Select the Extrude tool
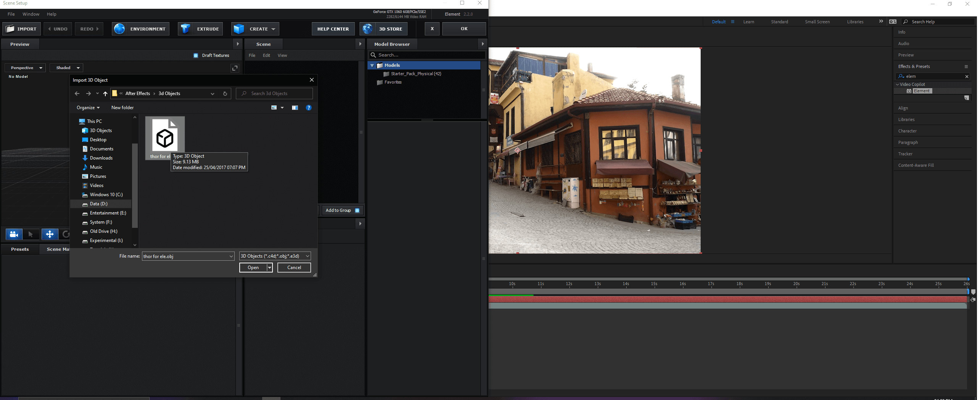The height and width of the screenshot is (400, 980). coord(200,29)
